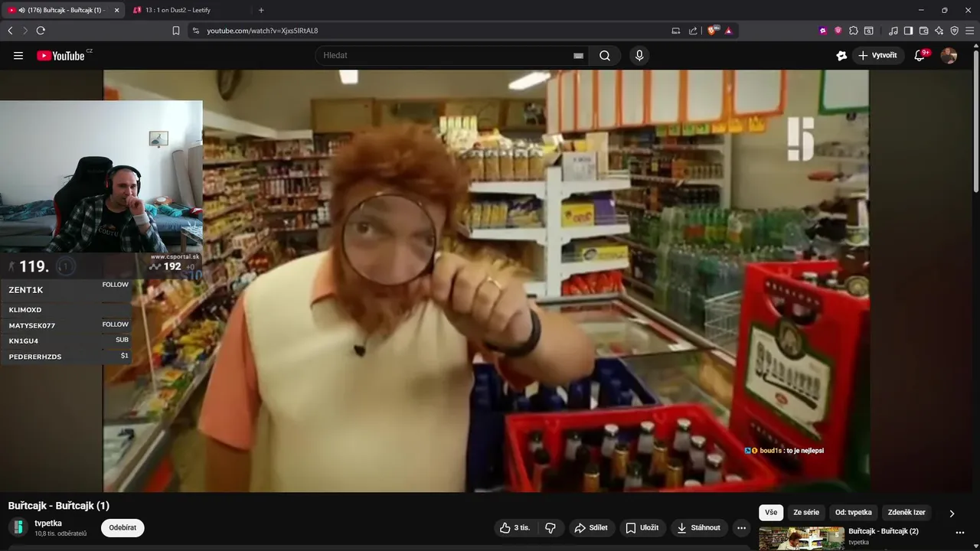Viewport: 980px width, 551px height.
Task: Click the YouTube search magnifier button
Action: tap(605, 55)
